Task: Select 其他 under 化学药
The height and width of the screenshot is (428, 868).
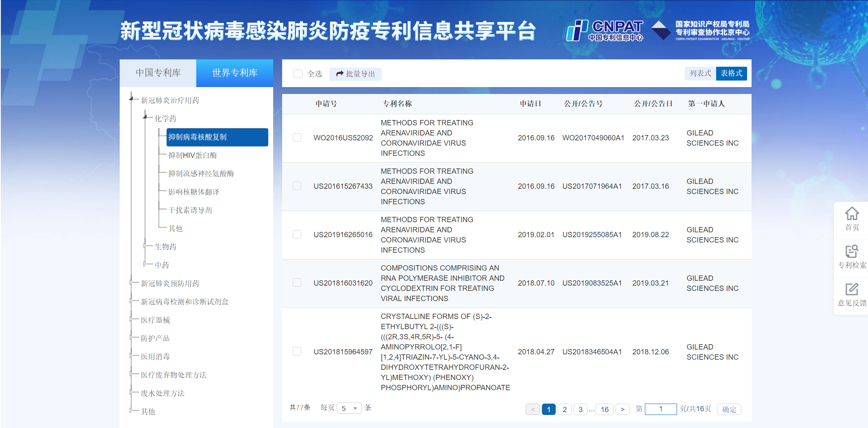Action: point(175,229)
